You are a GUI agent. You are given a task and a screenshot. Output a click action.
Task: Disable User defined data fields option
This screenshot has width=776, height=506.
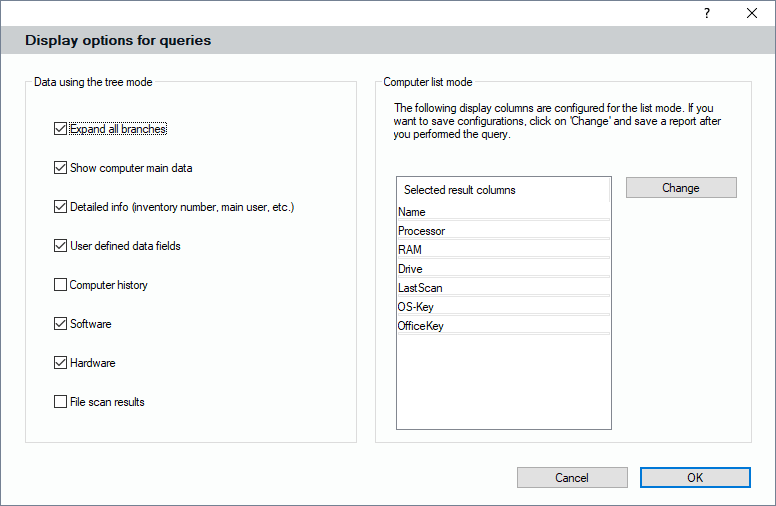pos(60,246)
